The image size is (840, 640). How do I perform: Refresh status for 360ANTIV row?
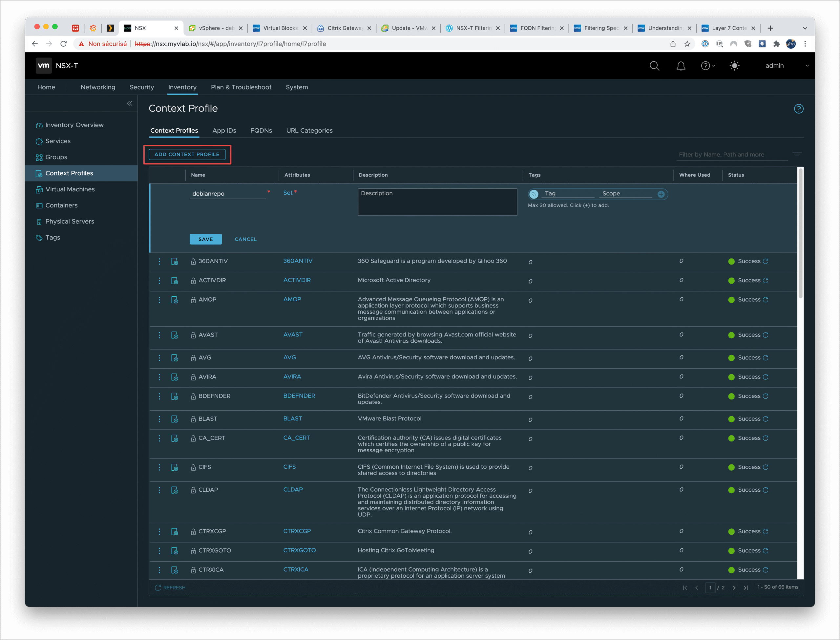(766, 261)
